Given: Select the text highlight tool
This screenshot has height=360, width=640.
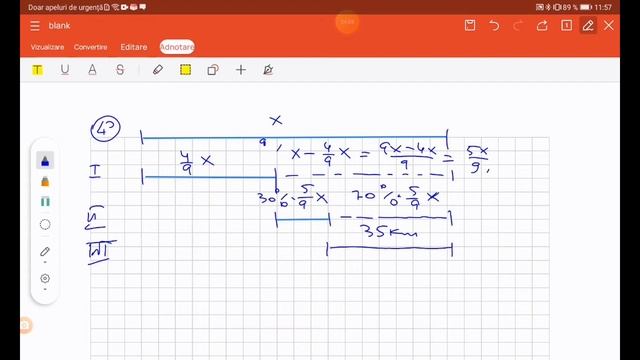Looking at the screenshot, I should click(x=37, y=70).
